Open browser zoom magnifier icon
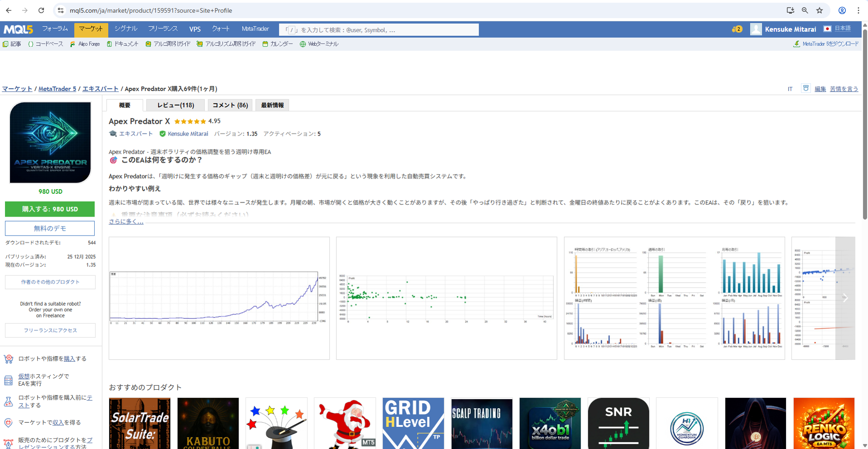 (x=805, y=10)
